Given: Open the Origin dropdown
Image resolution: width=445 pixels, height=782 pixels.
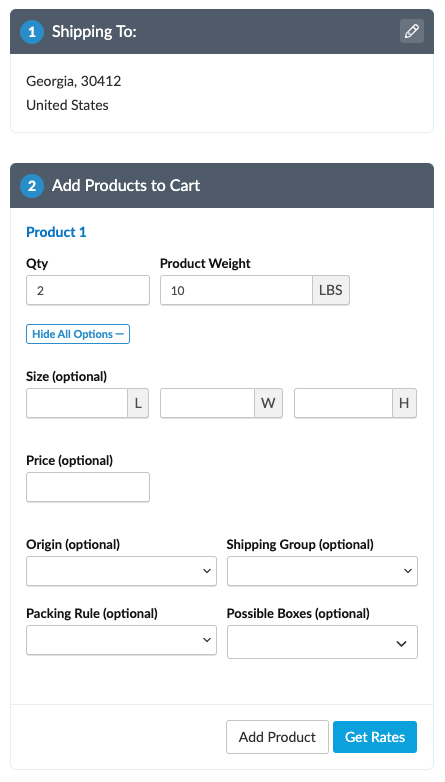Looking at the screenshot, I should point(121,571).
